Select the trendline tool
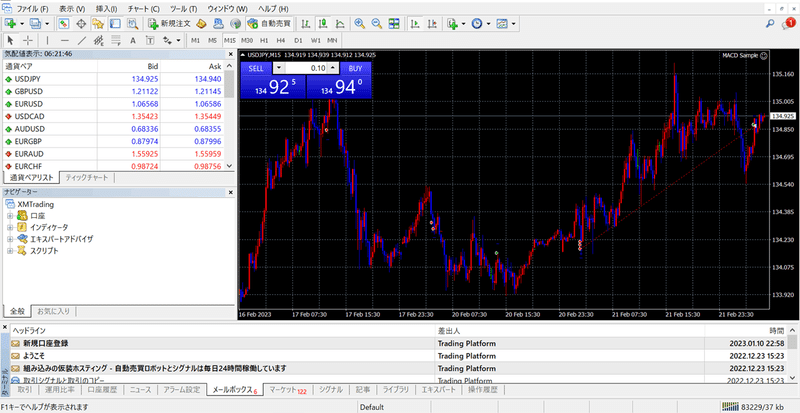Viewport: 800px width, 413px height. pyautogui.click(x=82, y=40)
